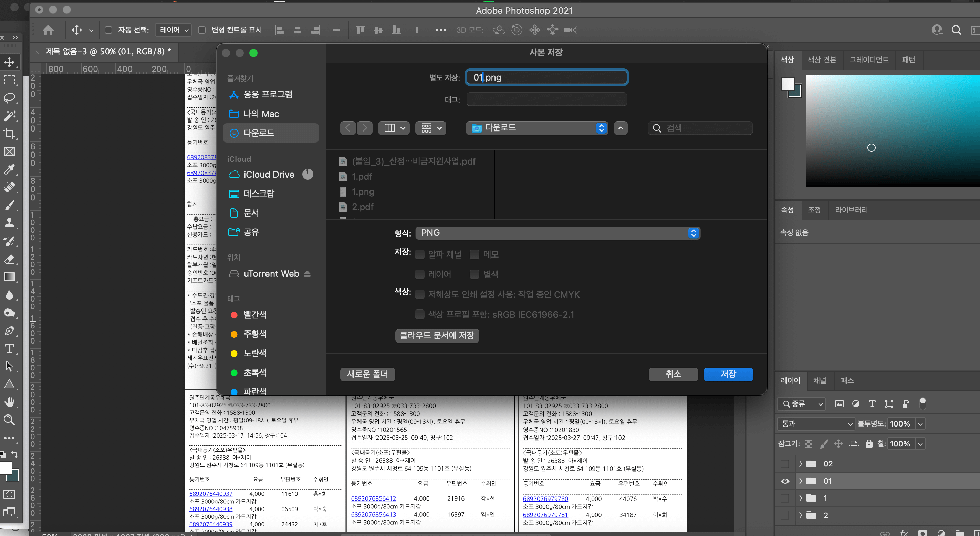Click the 저장 button
This screenshot has height=536, width=980.
click(x=728, y=374)
